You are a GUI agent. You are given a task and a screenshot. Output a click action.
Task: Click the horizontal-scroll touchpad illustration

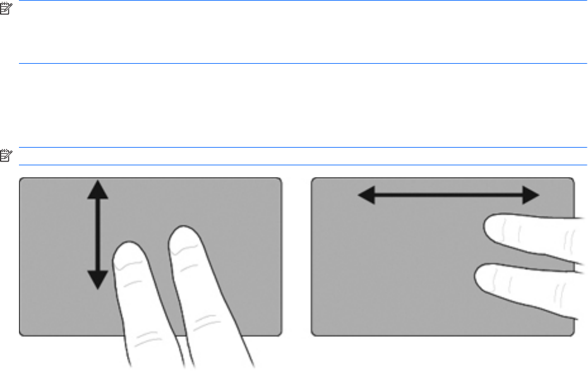point(443,257)
